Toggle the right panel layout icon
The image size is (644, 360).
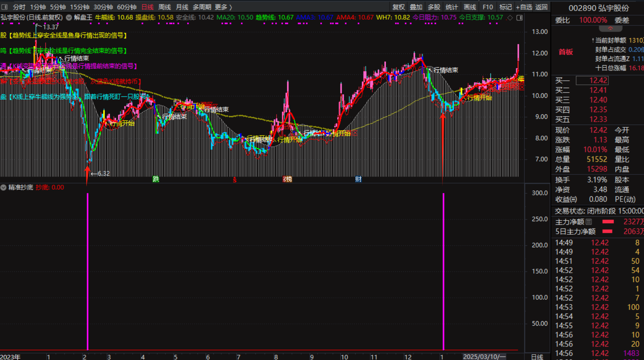[519, 18]
